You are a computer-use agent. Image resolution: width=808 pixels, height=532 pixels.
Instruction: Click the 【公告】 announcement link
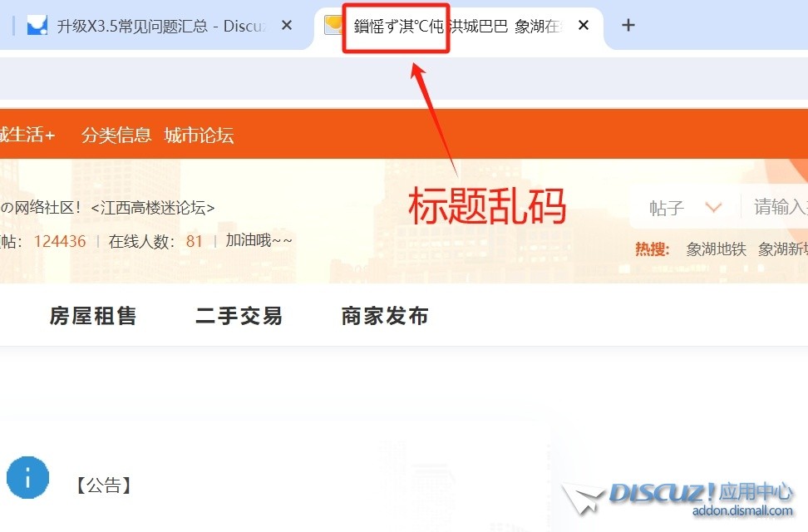(x=104, y=485)
